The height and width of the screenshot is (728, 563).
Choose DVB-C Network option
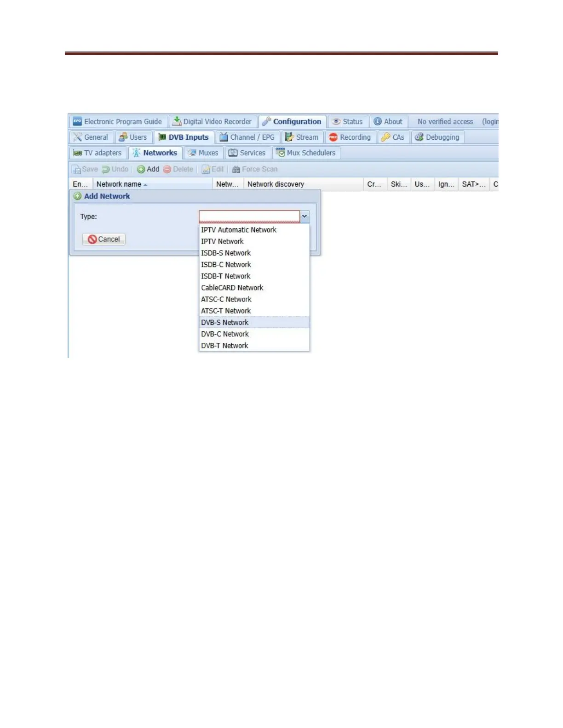click(254, 334)
